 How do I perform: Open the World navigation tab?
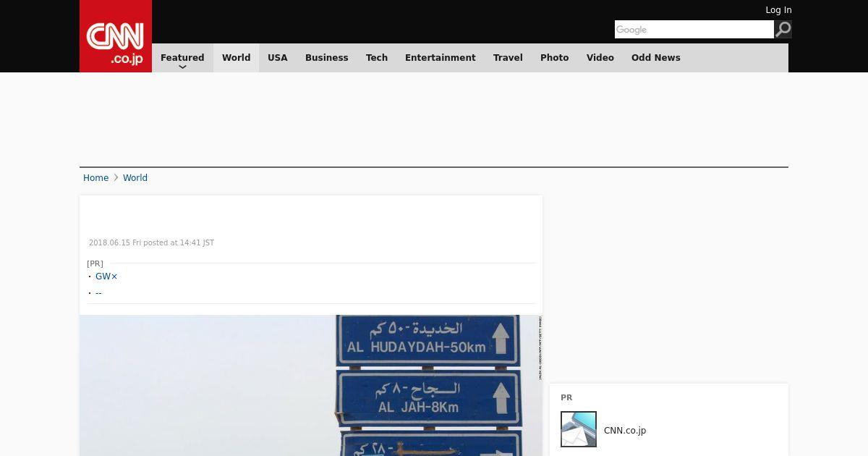click(x=236, y=58)
